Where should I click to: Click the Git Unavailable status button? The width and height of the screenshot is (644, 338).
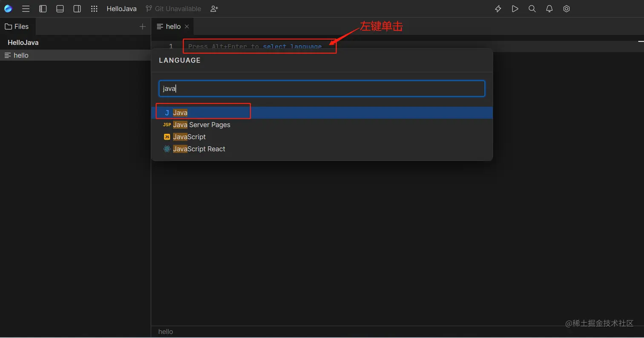point(173,9)
